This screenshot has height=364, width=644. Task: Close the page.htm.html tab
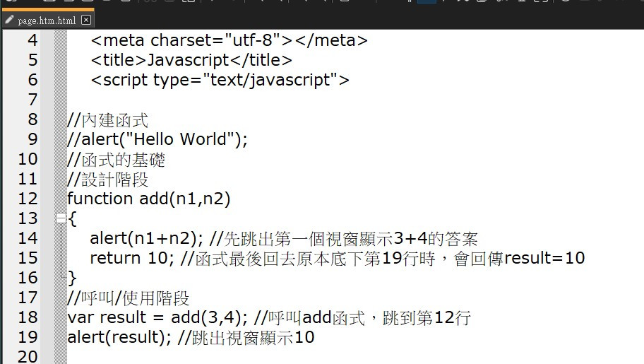pyautogui.click(x=86, y=20)
